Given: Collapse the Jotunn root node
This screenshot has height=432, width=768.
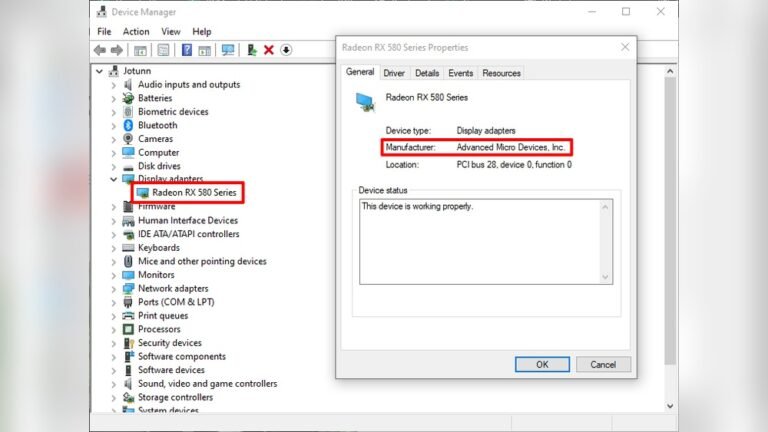Looking at the screenshot, I should (x=99, y=72).
